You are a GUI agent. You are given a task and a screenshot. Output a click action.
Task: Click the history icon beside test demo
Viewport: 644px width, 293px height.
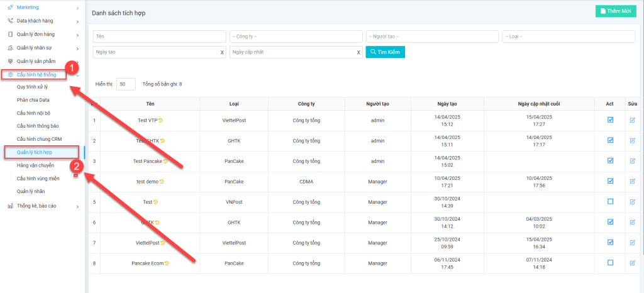[x=161, y=182]
